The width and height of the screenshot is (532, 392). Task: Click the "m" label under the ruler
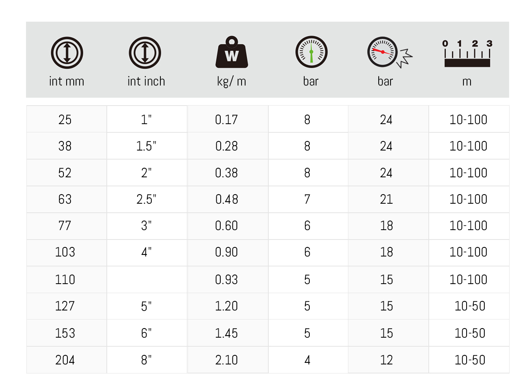[x=467, y=82]
